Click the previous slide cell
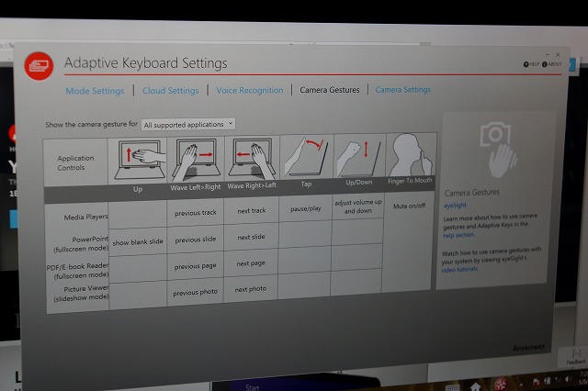Screen dimensions: 588x391 196,240
